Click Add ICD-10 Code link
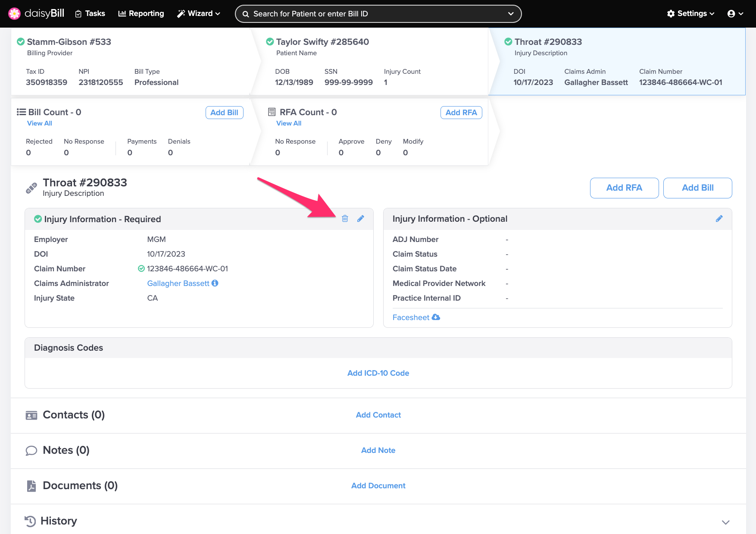The width and height of the screenshot is (756, 534). click(x=378, y=373)
